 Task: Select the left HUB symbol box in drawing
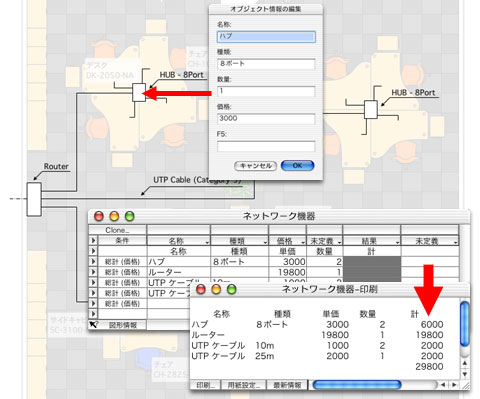(x=139, y=93)
